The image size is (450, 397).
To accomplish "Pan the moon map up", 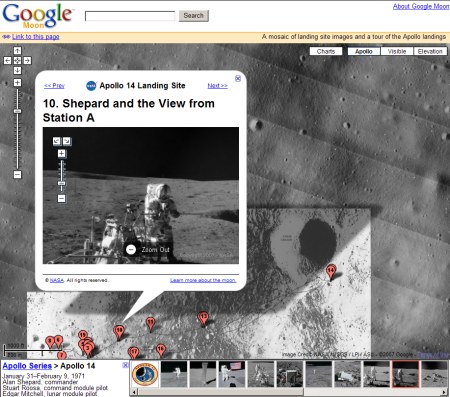I will tap(17, 51).
